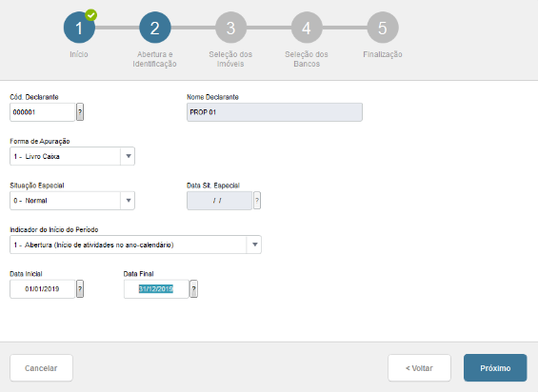
Task: Go to step 5 Finalização
Action: point(383,28)
